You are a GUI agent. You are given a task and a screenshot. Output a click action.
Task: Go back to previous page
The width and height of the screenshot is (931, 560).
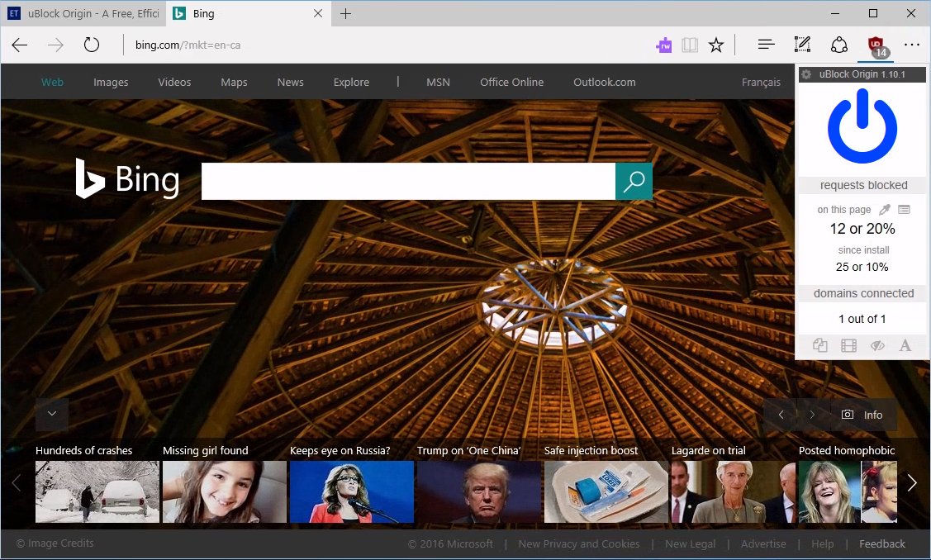tap(20, 45)
